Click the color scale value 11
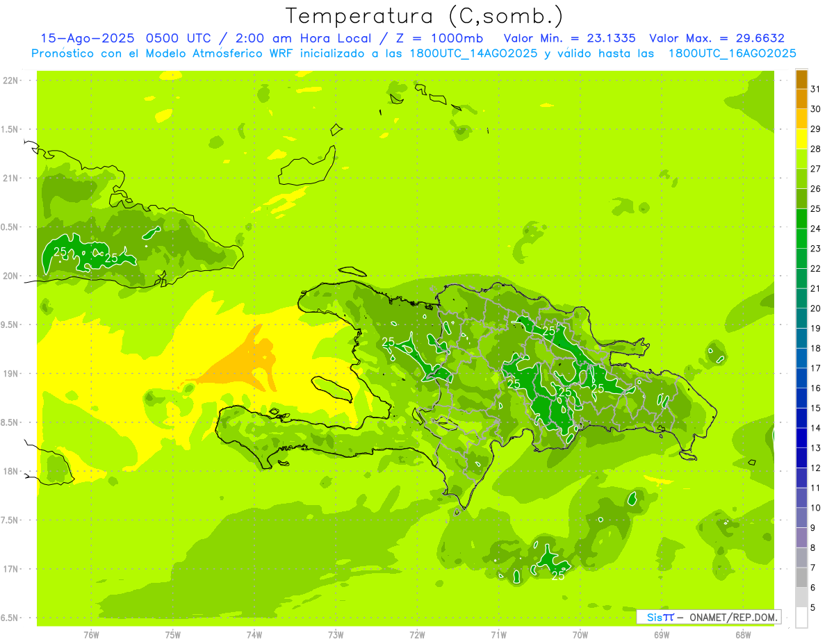This screenshot has height=644, width=834. [x=816, y=488]
